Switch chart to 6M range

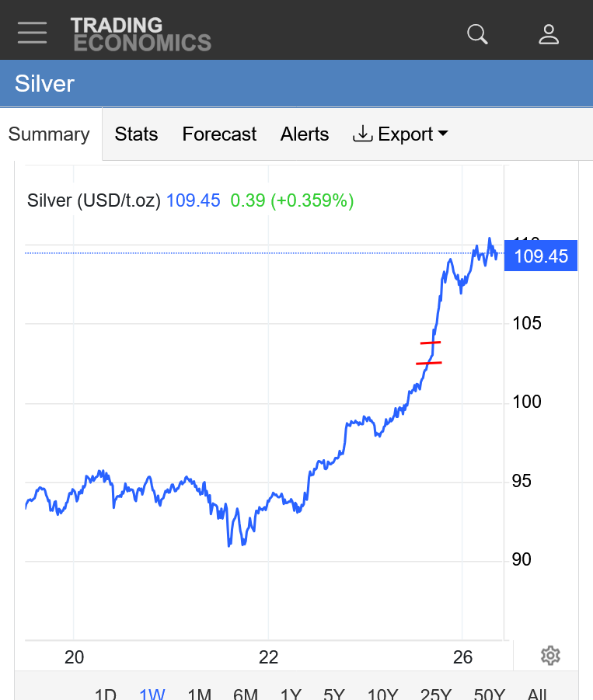click(246, 694)
